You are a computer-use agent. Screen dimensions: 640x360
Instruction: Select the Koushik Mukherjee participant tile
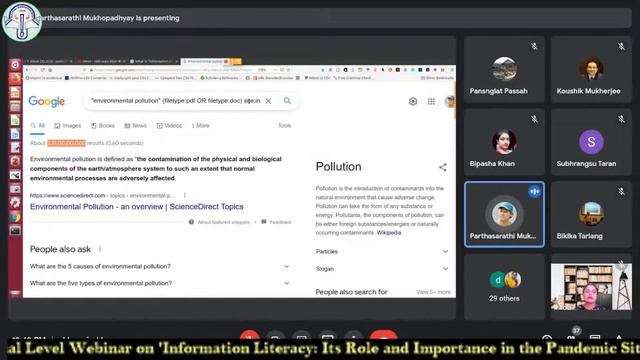pos(591,69)
